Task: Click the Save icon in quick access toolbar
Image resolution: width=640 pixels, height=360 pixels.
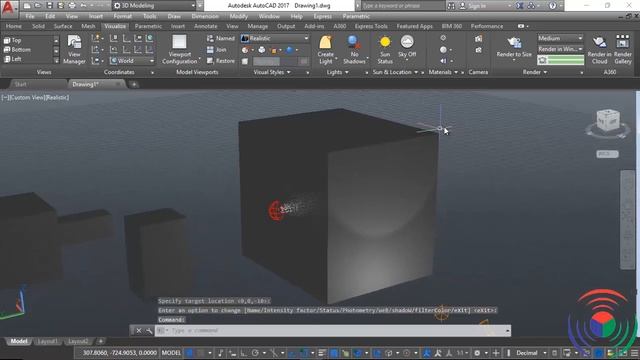Action: (49, 6)
